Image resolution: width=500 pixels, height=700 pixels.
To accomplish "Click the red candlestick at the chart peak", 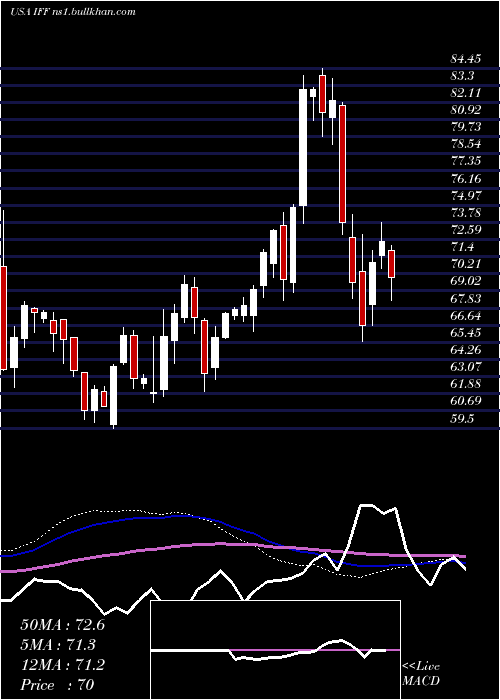I will [x=322, y=94].
